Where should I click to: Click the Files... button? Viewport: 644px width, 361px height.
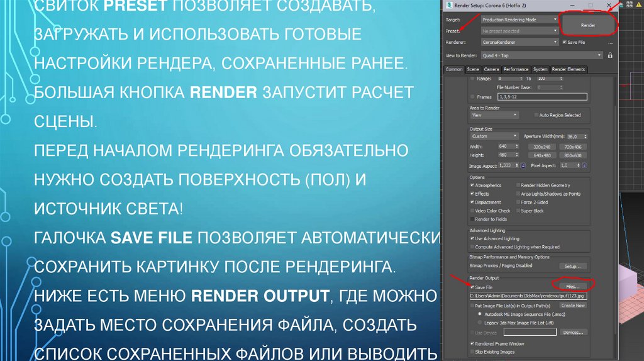pos(572,286)
